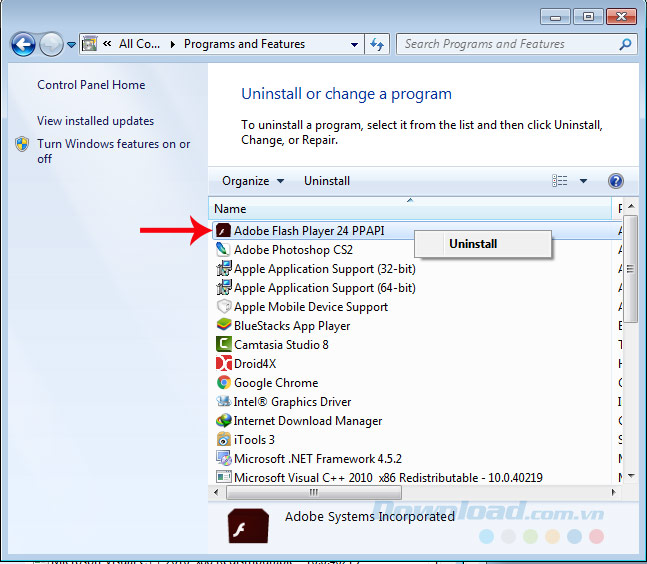The height and width of the screenshot is (564, 647).
Task: Click the Google Chrome icon
Action: 224,382
